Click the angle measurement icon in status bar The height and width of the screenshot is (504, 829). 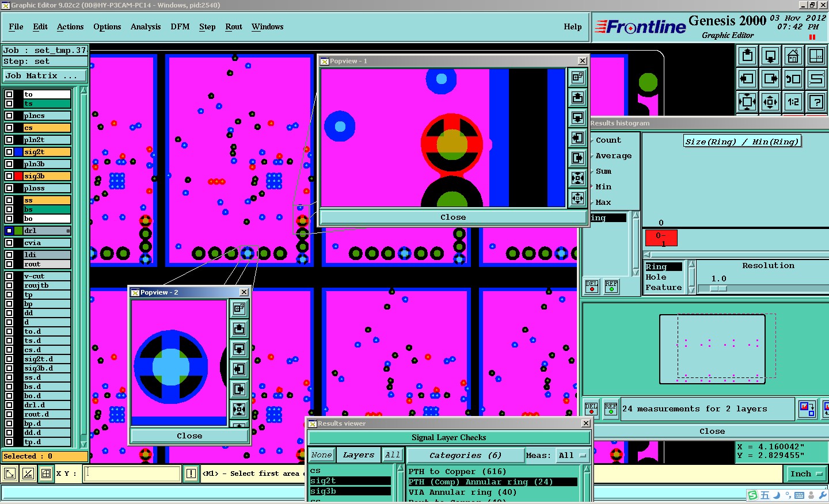pyautogui.click(x=28, y=474)
